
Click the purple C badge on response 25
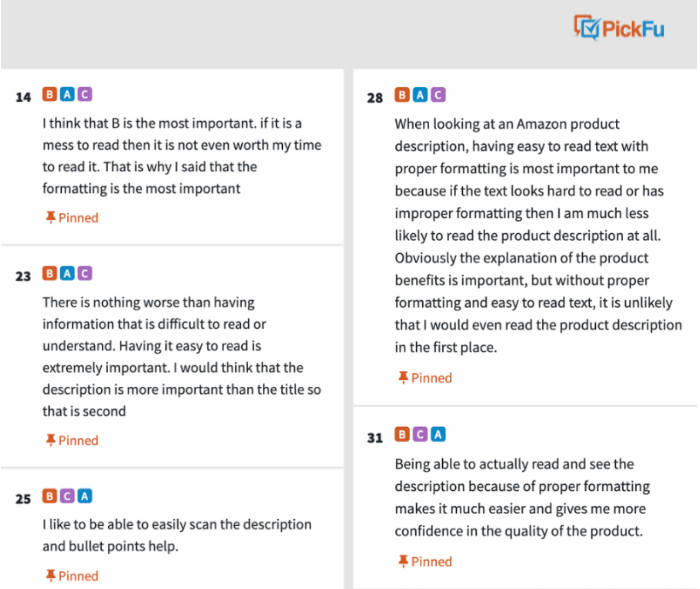[67, 496]
